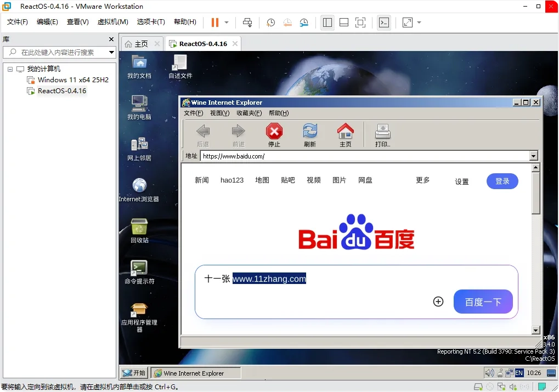Open the 视频 link on Baidu

coord(314,180)
